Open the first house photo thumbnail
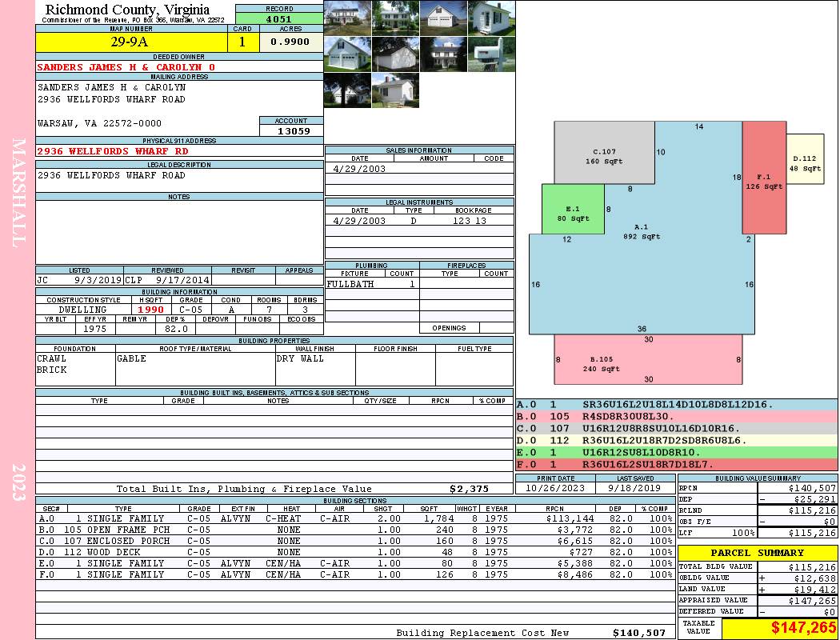Image resolution: width=840 pixels, height=640 pixels. 348,18
